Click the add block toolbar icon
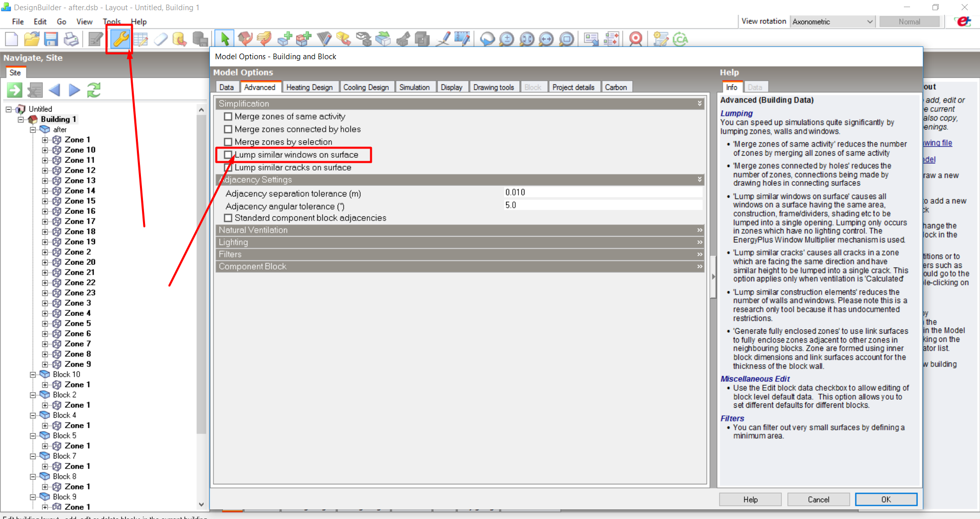This screenshot has width=980, height=519. pos(285,39)
